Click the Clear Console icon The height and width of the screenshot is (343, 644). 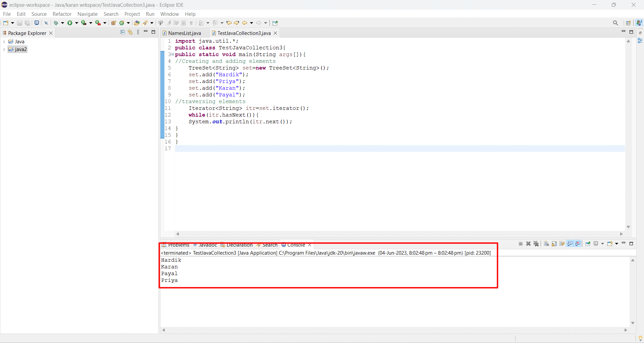[x=546, y=244]
